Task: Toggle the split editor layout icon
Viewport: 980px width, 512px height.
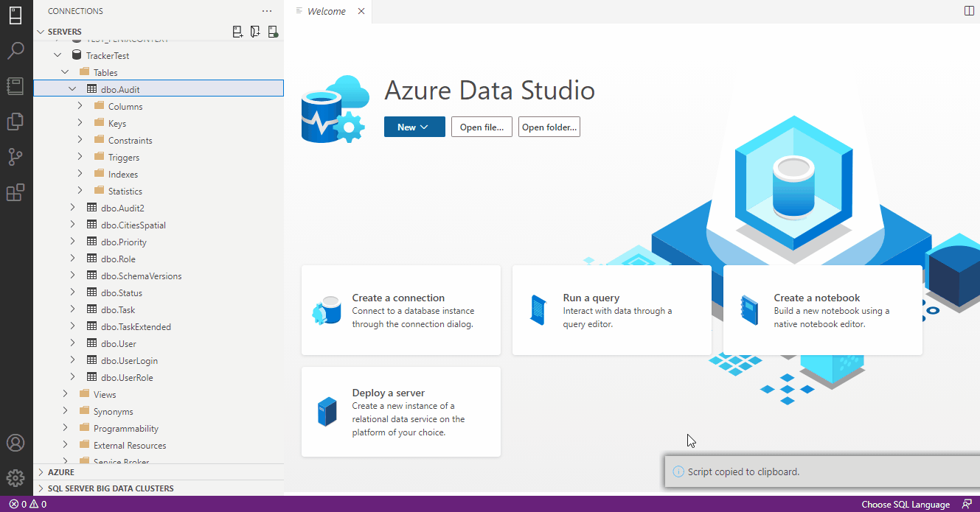Action: pyautogui.click(x=969, y=11)
